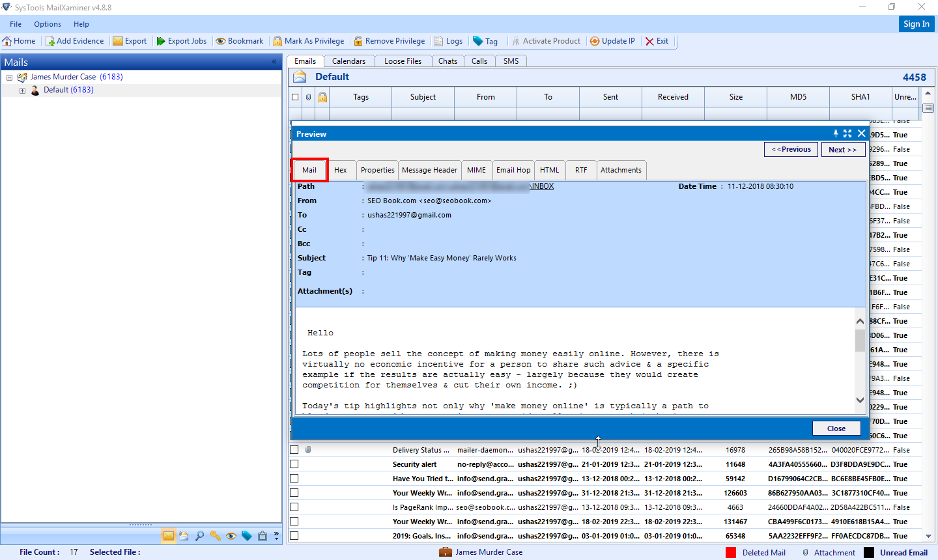This screenshot has height=560, width=938.
Task: Tick the checkbox beside the Security alert email
Action: [294, 464]
